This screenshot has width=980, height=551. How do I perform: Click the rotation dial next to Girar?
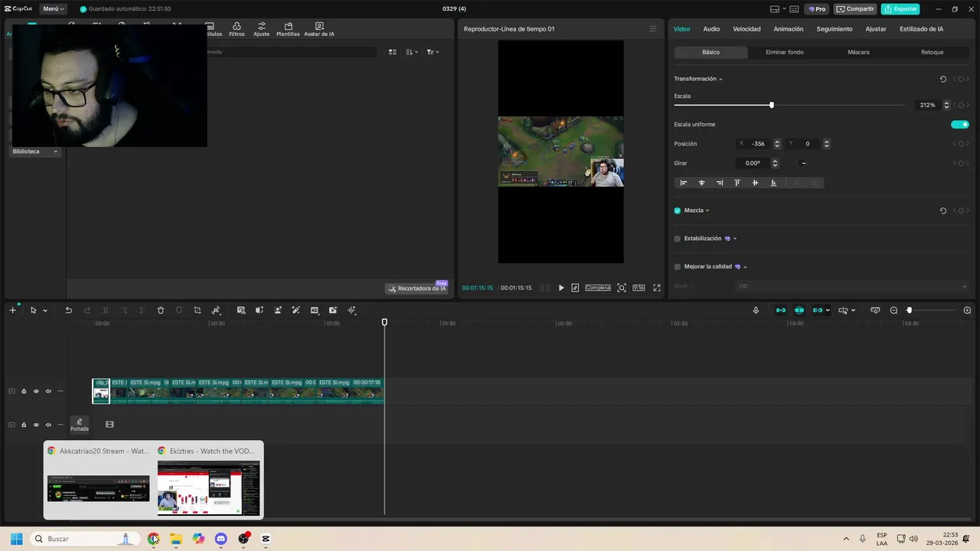(803, 163)
